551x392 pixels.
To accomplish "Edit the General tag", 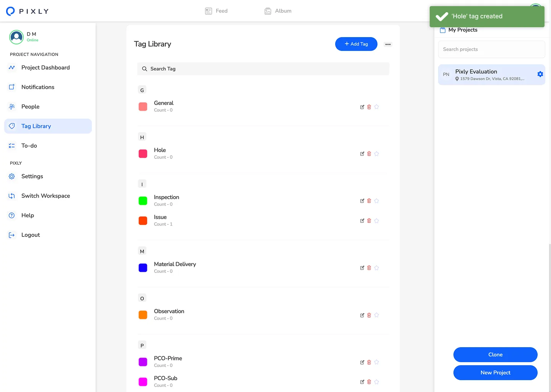I will (x=362, y=107).
